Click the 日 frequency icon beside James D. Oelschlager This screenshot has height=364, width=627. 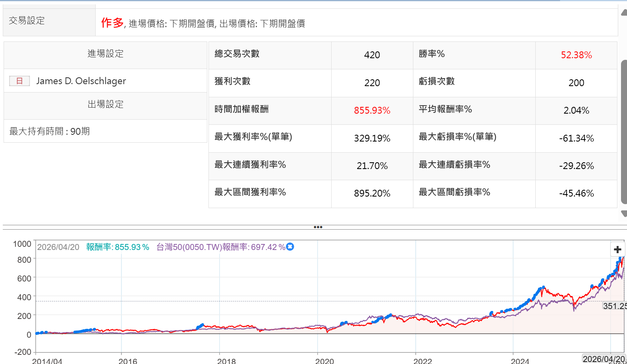20,81
